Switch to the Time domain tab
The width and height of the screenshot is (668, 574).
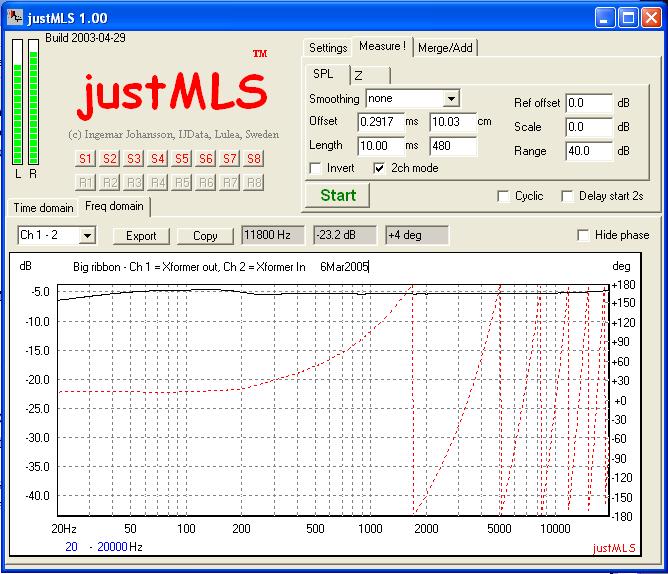[x=43, y=208]
